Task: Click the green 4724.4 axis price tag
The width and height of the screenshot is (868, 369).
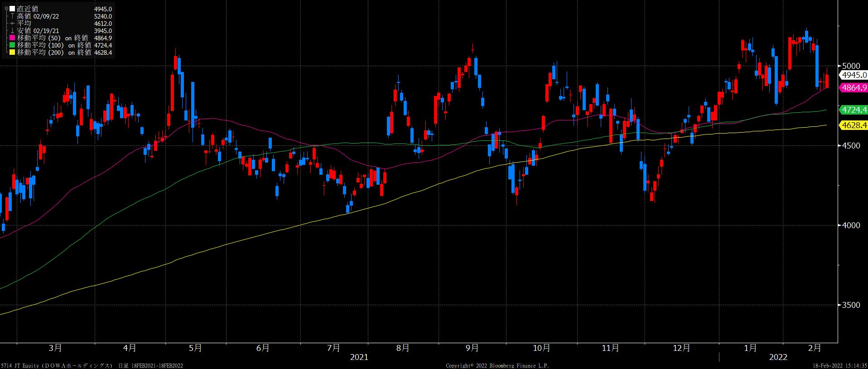Action: tap(853, 110)
